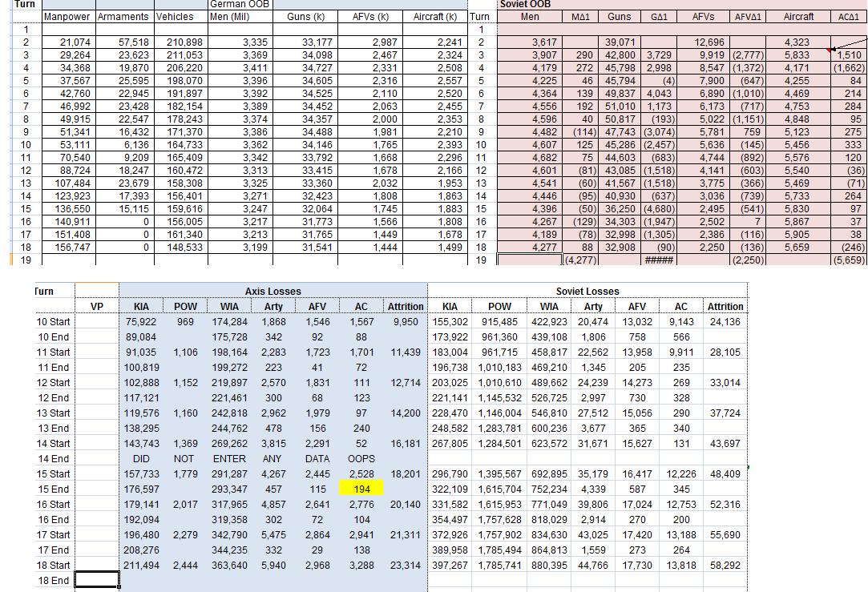Click the AFVΔ1 column header
The height and width of the screenshot is (592, 868).
(x=748, y=17)
